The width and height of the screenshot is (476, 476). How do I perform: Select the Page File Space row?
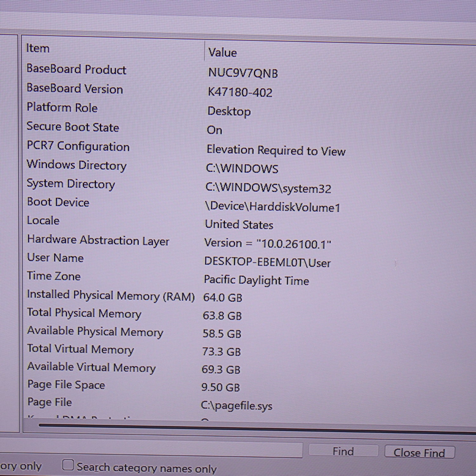click(66, 385)
